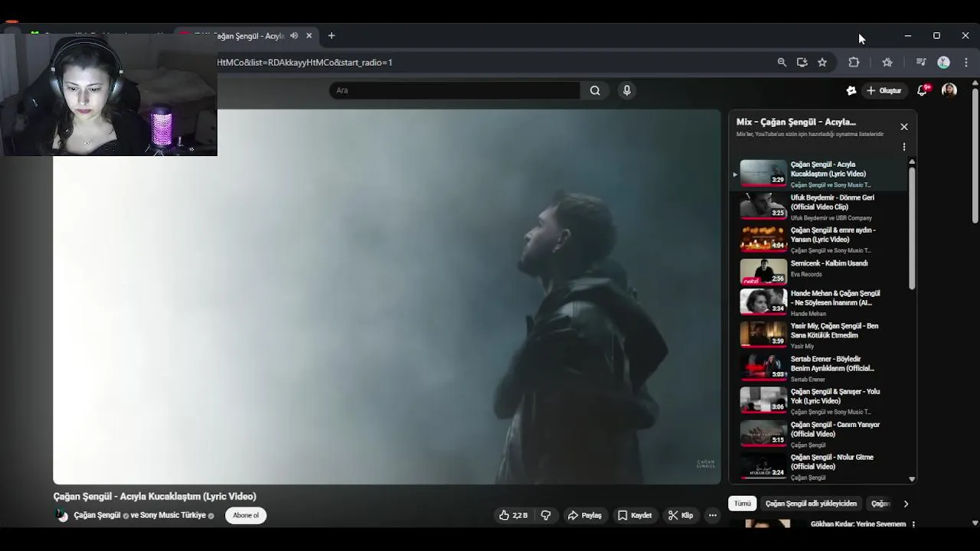Open the YouTube account avatar menu

pyautogui.click(x=949, y=90)
